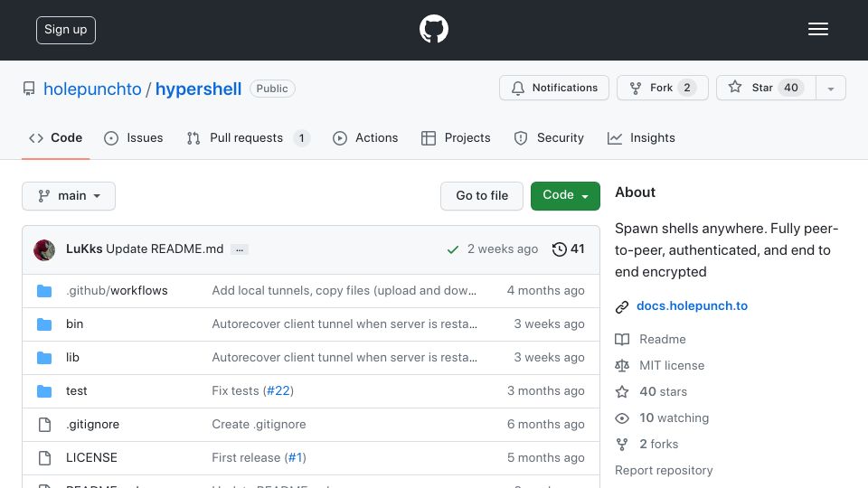This screenshot has width=868, height=488.
Task: Open the bin folder
Action: coord(75,324)
